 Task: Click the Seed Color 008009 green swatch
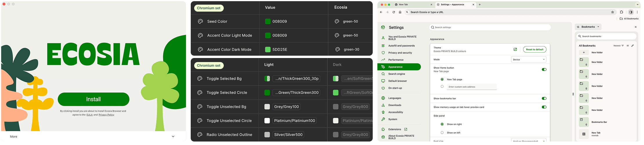coord(268,21)
